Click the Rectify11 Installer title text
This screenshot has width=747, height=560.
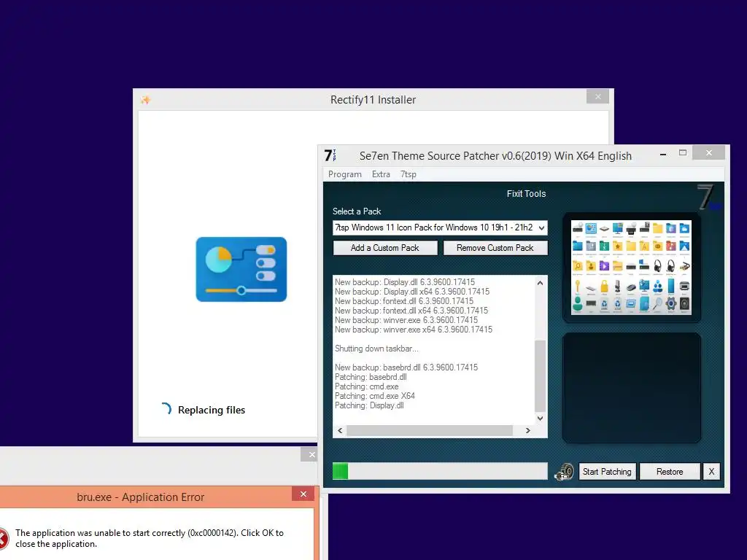pyautogui.click(x=373, y=100)
